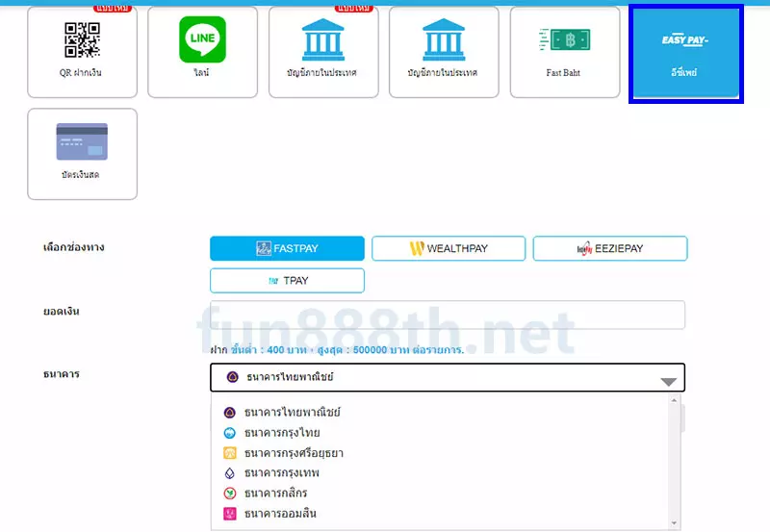This screenshot has height=532, width=770.
Task: Select the Easy Pay (อีซี่เพย์) tile
Action: coord(685,53)
